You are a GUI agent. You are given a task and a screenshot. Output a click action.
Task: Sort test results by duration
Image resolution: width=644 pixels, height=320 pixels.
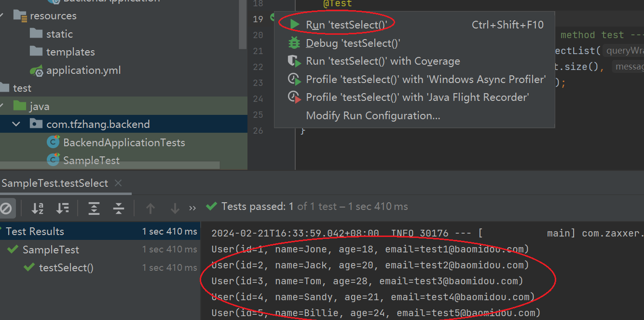[x=63, y=209]
